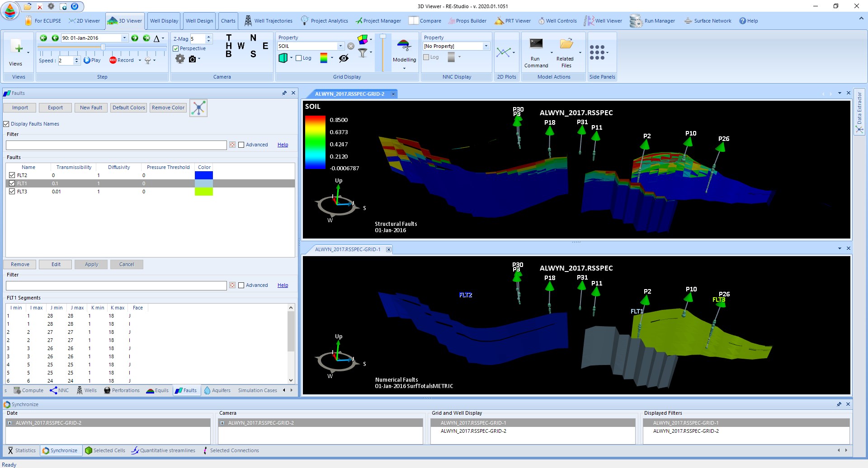Switch to the NNC bottom tab
This screenshot has height=468, width=868.
(59, 390)
